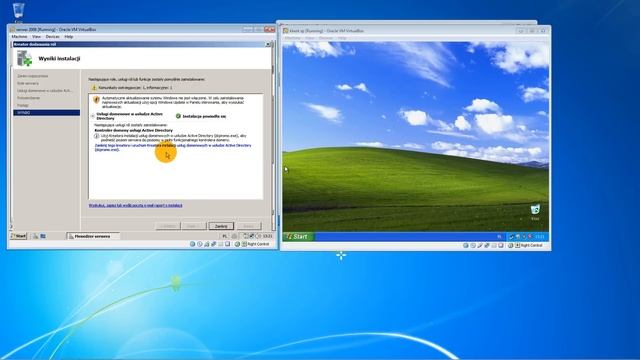Click the Zamknij button in the wizard
The height and width of the screenshot is (360, 640).
pyautogui.click(x=221, y=226)
